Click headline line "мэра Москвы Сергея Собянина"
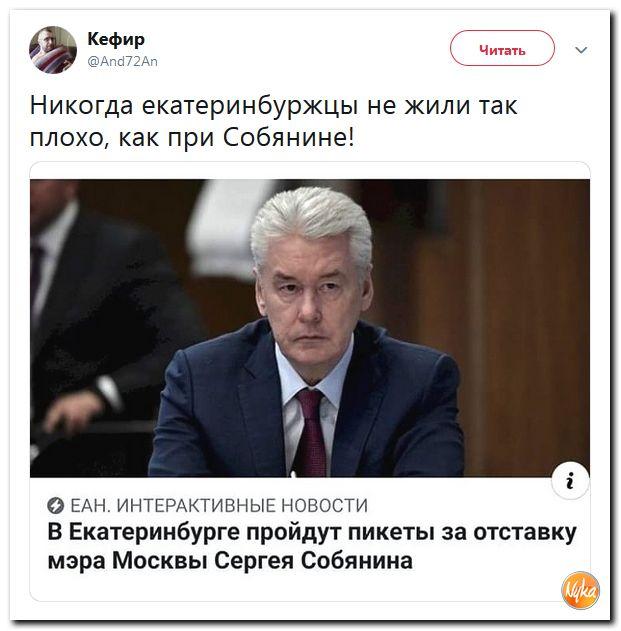The height and width of the screenshot is (631, 621). pyautogui.click(x=230, y=561)
